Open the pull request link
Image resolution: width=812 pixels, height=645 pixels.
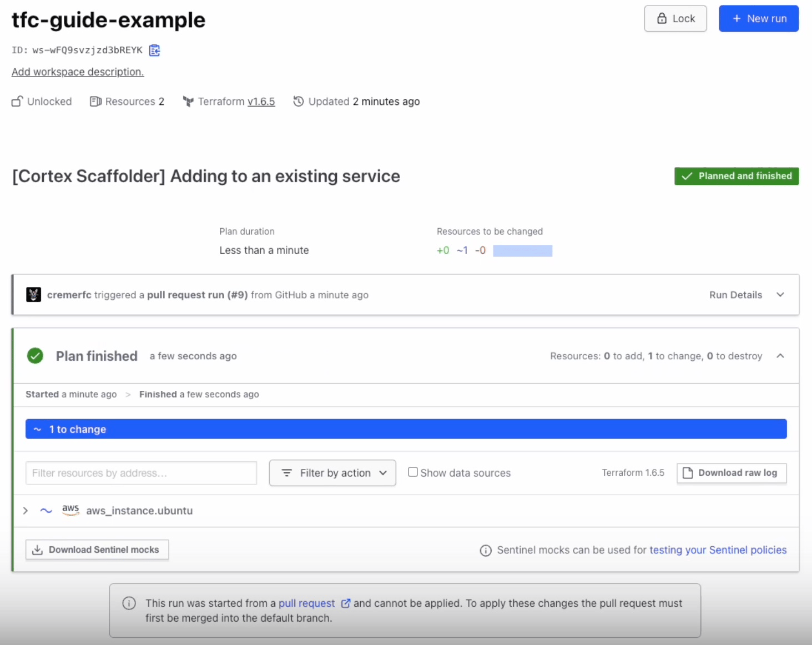click(307, 603)
